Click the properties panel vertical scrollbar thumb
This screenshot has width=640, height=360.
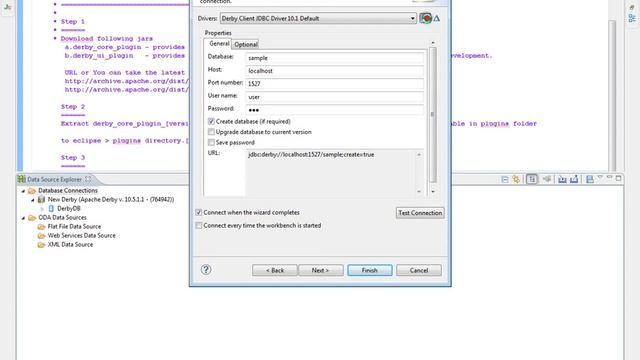(433, 115)
